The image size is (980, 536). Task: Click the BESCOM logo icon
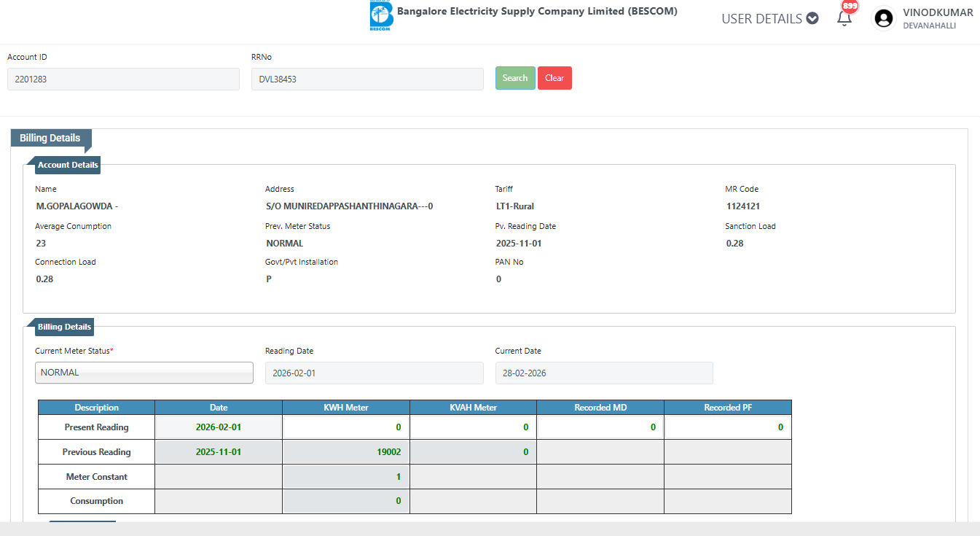[x=381, y=16]
